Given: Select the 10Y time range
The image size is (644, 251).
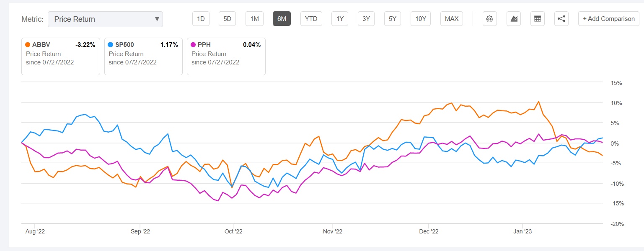Looking at the screenshot, I should click(x=421, y=19).
